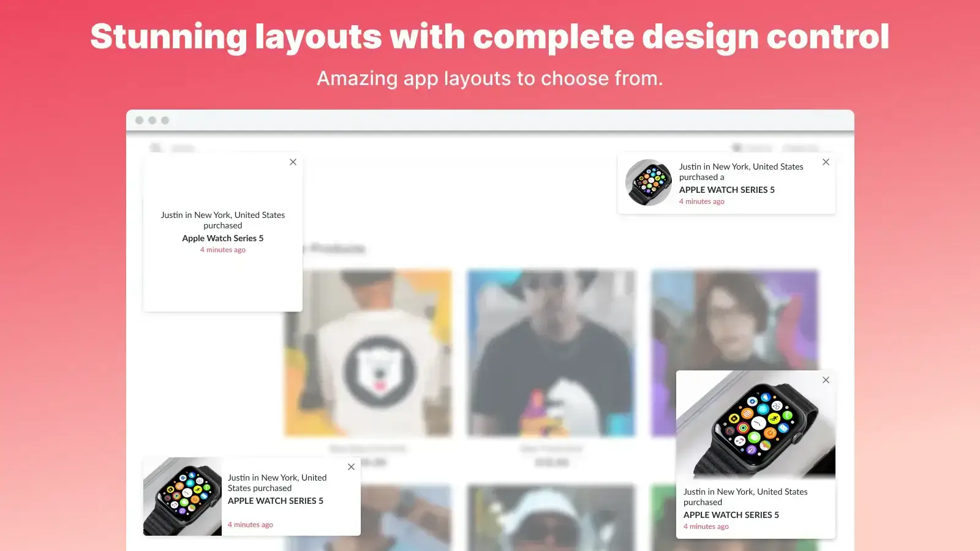The width and height of the screenshot is (980, 551).
Task: Click the round Apple Watch thumbnail in top-right notification
Action: 649,182
